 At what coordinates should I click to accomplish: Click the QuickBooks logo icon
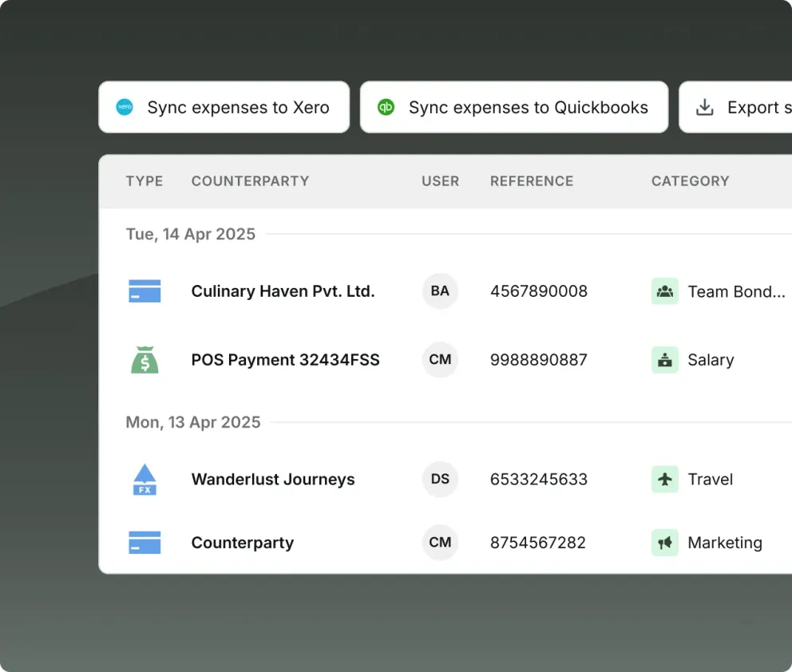coord(386,107)
